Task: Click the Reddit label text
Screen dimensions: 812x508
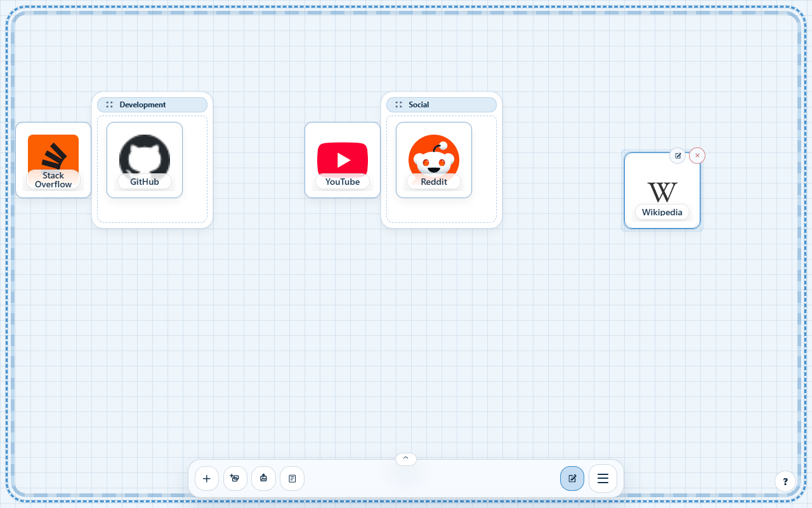Action: tap(434, 182)
